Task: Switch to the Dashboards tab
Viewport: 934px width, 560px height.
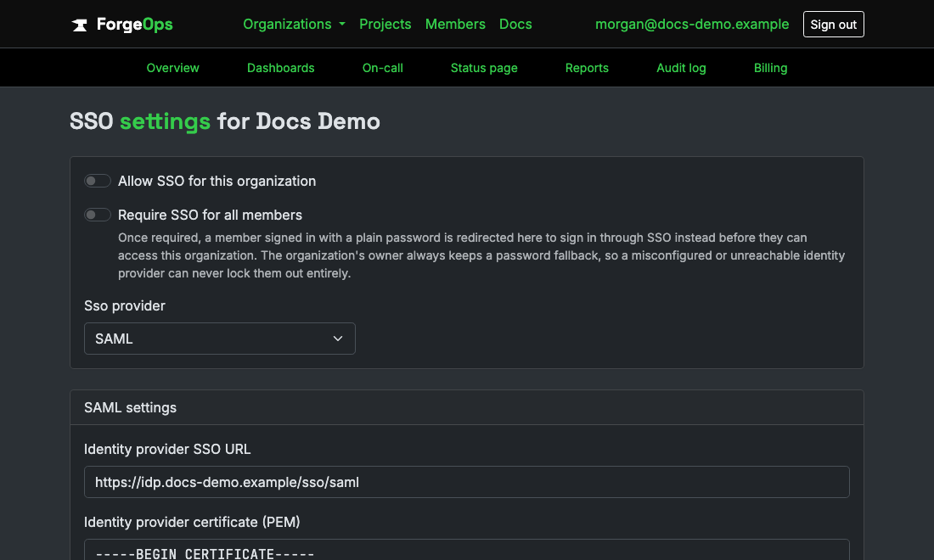Action: point(280,68)
